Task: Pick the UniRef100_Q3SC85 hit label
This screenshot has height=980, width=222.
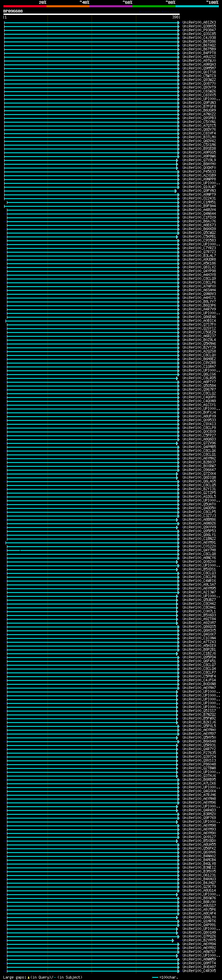Action: [x=199, y=34]
